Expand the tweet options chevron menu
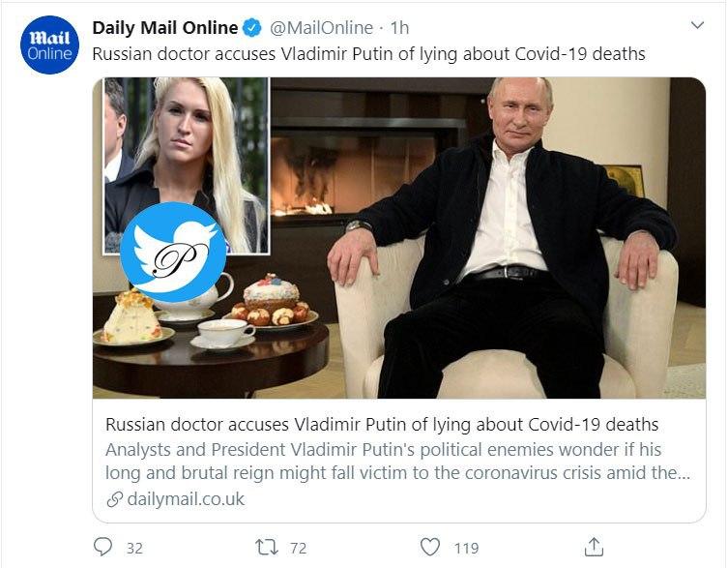 [697, 26]
